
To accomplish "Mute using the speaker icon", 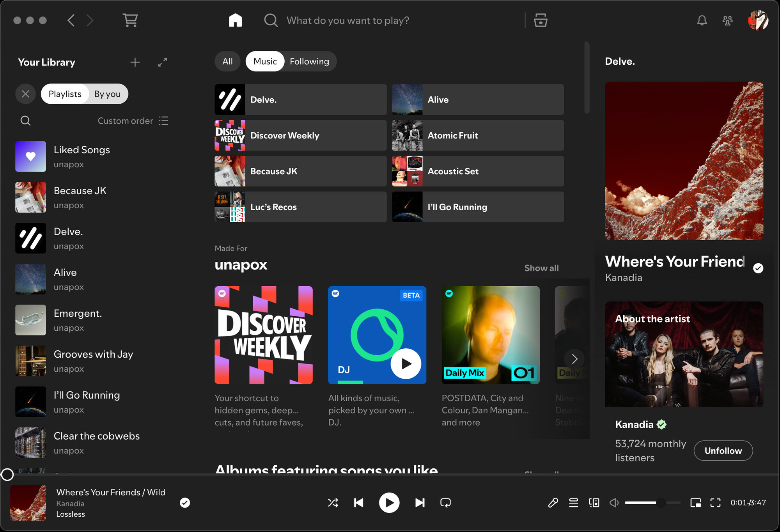I will click(614, 503).
